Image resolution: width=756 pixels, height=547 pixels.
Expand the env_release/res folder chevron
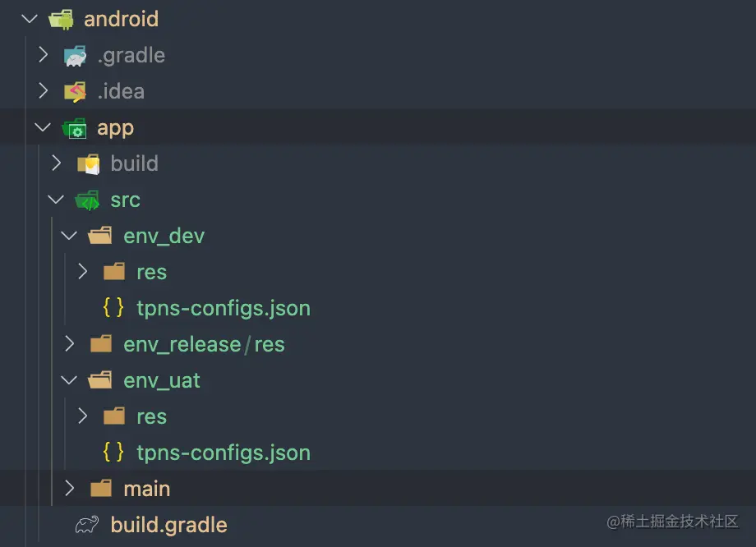click(x=70, y=344)
